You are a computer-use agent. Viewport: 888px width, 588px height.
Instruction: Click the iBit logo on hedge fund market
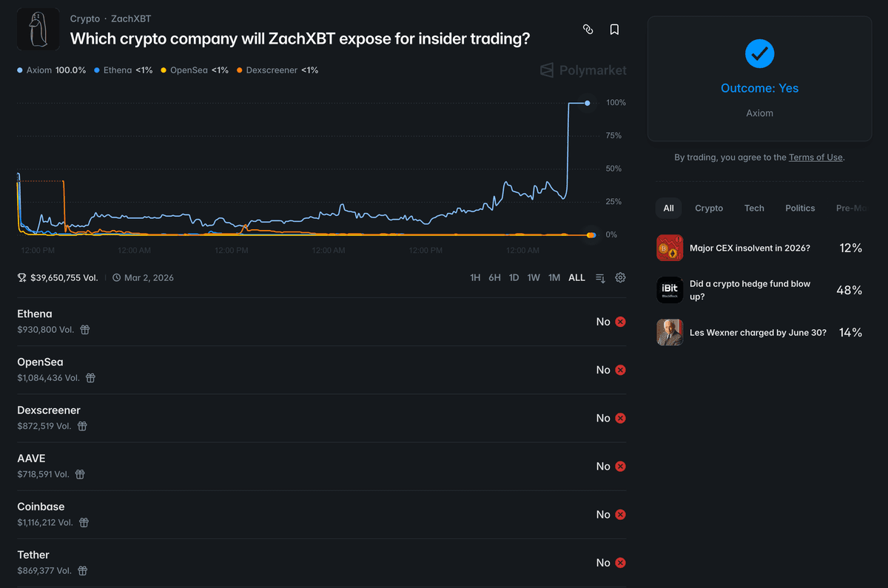click(x=670, y=289)
